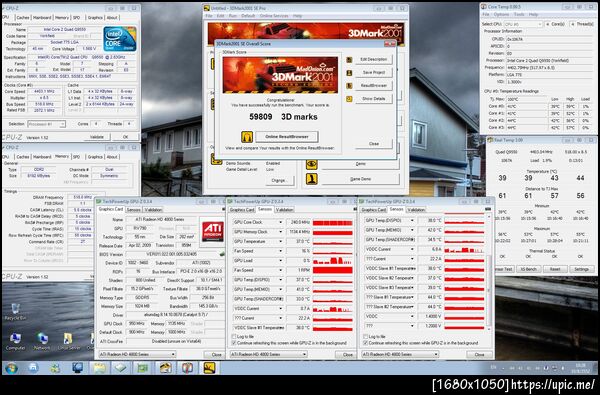The height and width of the screenshot is (395, 600).
Task: Click the yellow icon beside Online ResultBrowser
Action: (x=247, y=137)
